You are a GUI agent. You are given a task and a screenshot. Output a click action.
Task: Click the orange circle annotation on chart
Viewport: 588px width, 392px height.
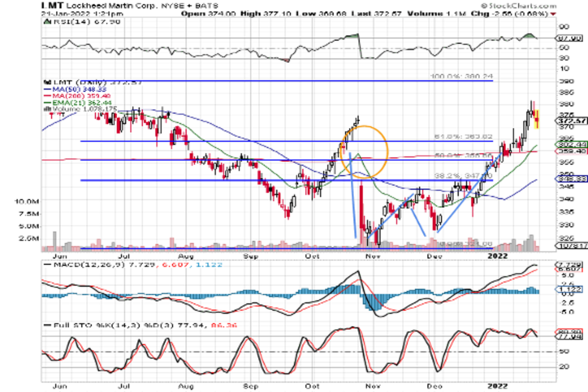pyautogui.click(x=364, y=151)
